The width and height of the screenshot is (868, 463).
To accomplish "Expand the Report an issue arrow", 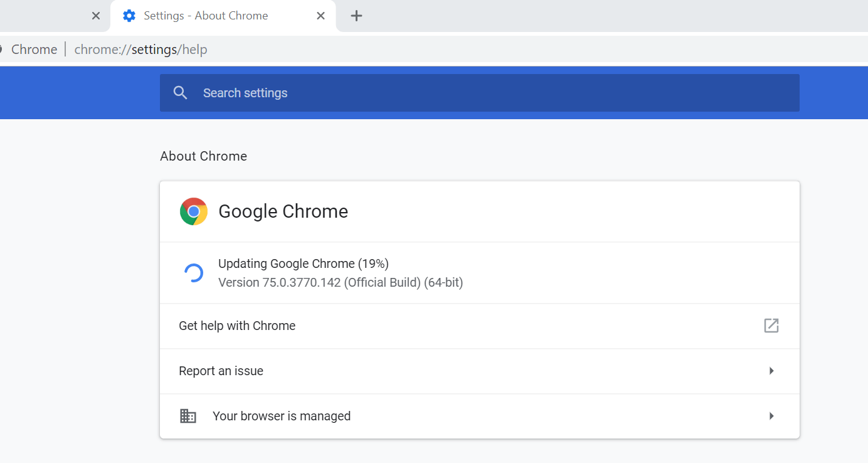I will (x=771, y=371).
